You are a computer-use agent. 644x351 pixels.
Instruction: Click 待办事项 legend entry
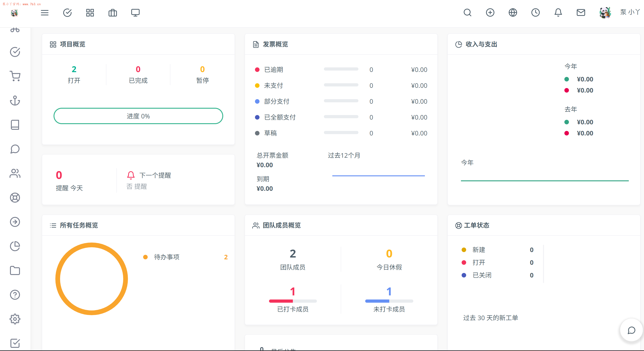click(x=186, y=257)
